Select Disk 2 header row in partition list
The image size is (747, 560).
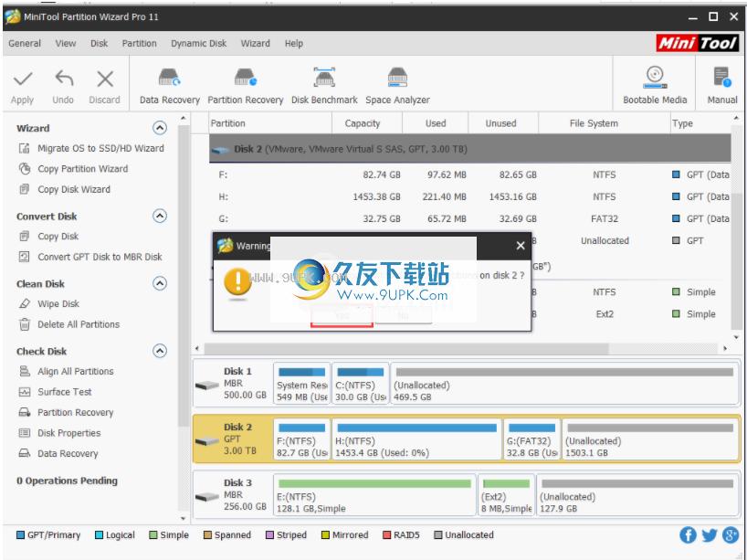pyautogui.click(x=469, y=149)
